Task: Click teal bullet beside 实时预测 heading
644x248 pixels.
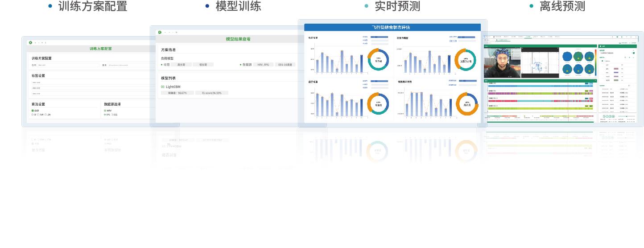Action: pos(366,6)
